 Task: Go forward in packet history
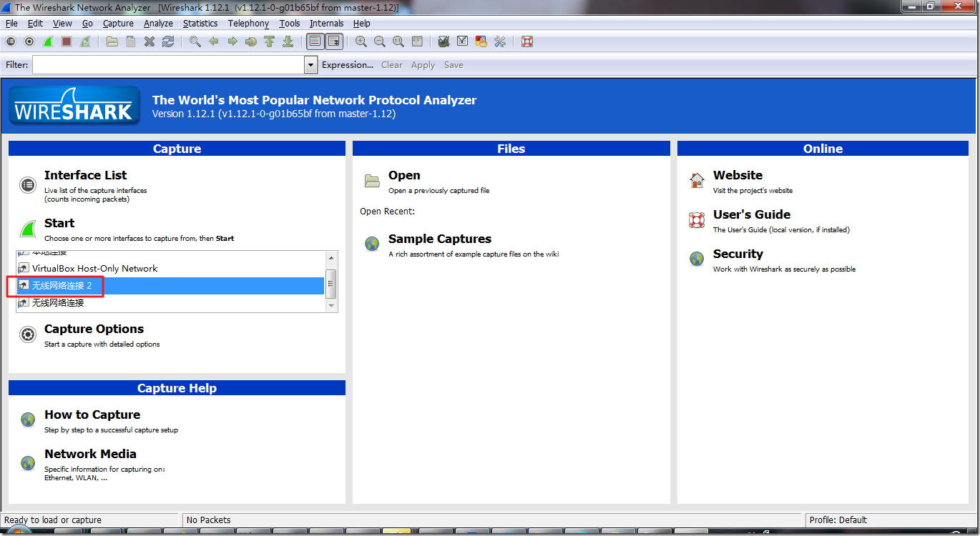[x=232, y=41]
